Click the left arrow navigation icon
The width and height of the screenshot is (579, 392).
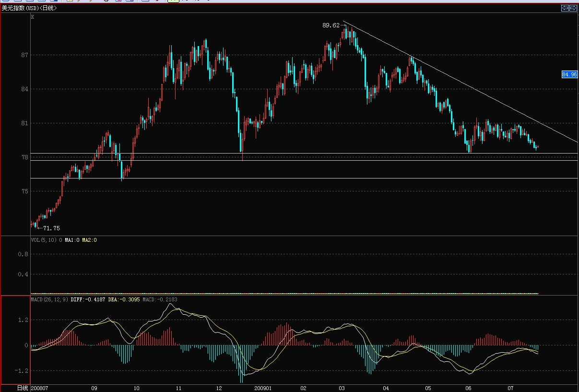tap(565, 8)
